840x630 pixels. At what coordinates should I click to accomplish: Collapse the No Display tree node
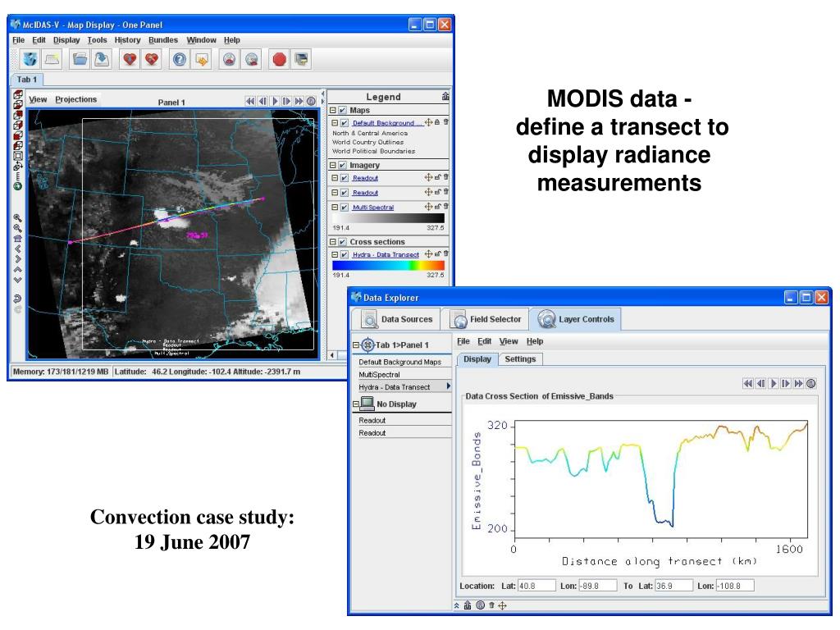click(x=356, y=404)
